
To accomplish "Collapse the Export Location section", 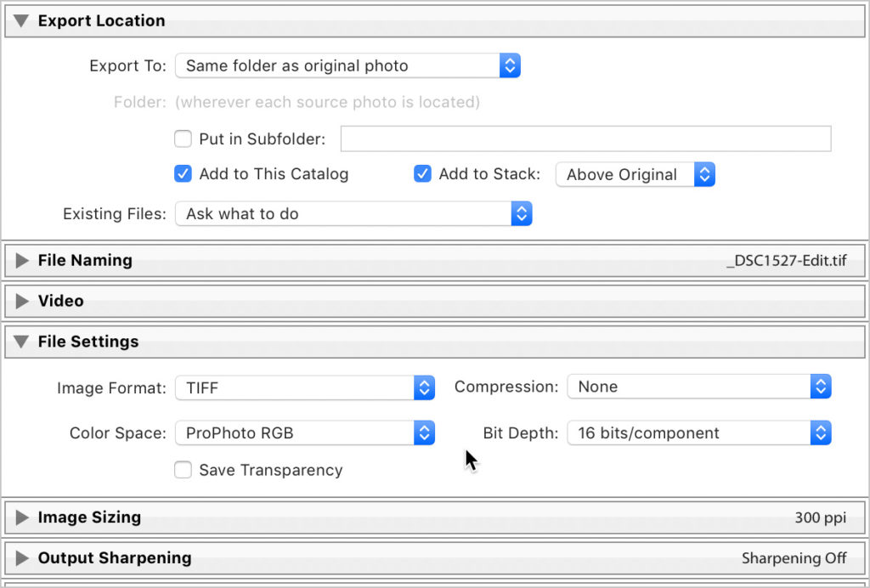I will coord(21,21).
